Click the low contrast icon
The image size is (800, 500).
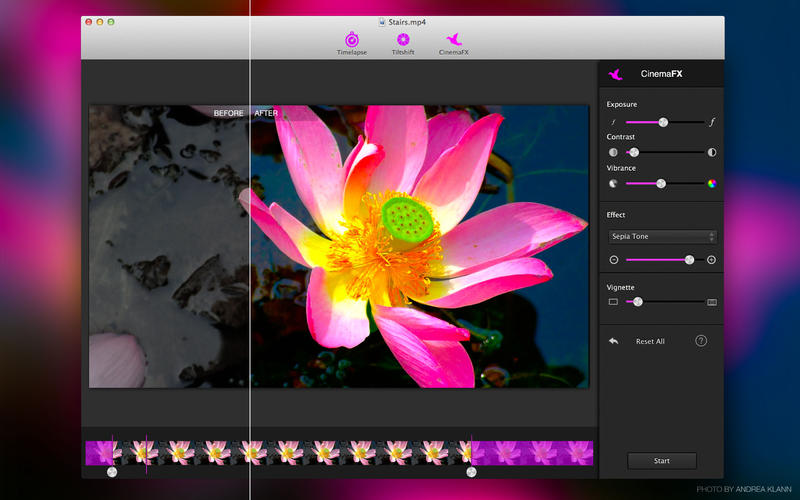click(x=613, y=152)
